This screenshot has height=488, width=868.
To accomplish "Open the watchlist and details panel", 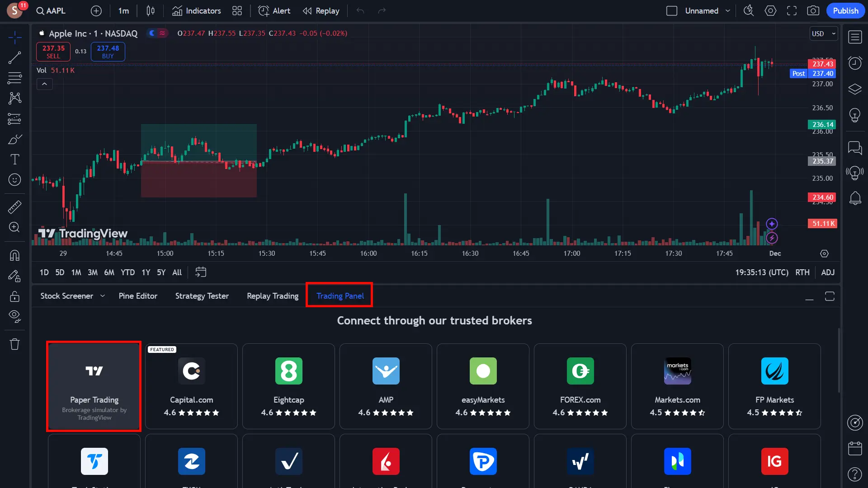I will [x=855, y=37].
